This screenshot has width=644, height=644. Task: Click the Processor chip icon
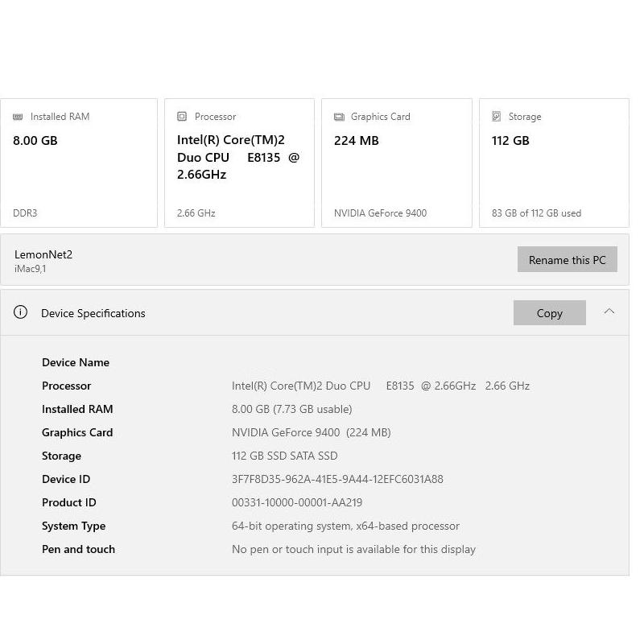pyautogui.click(x=182, y=116)
